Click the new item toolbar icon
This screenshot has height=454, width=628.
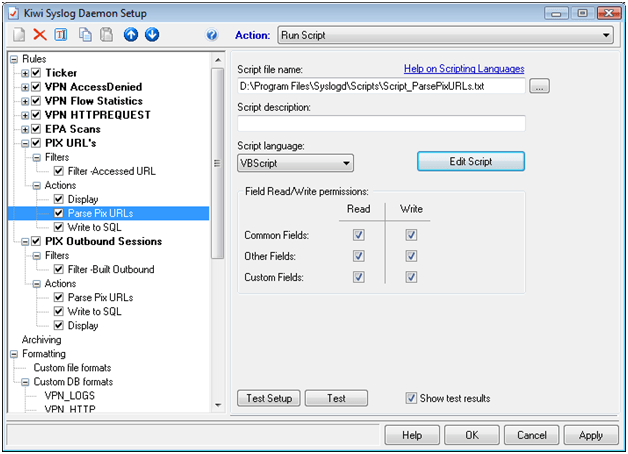click(x=15, y=35)
